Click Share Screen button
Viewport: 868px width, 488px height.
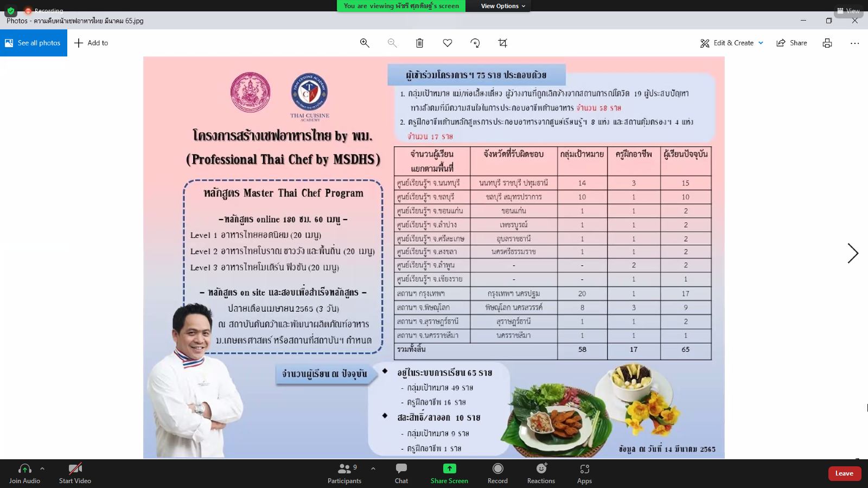click(449, 473)
